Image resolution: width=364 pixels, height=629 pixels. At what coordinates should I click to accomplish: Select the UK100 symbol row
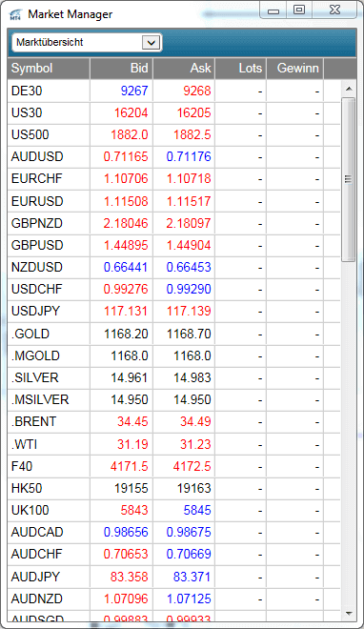[173, 510]
